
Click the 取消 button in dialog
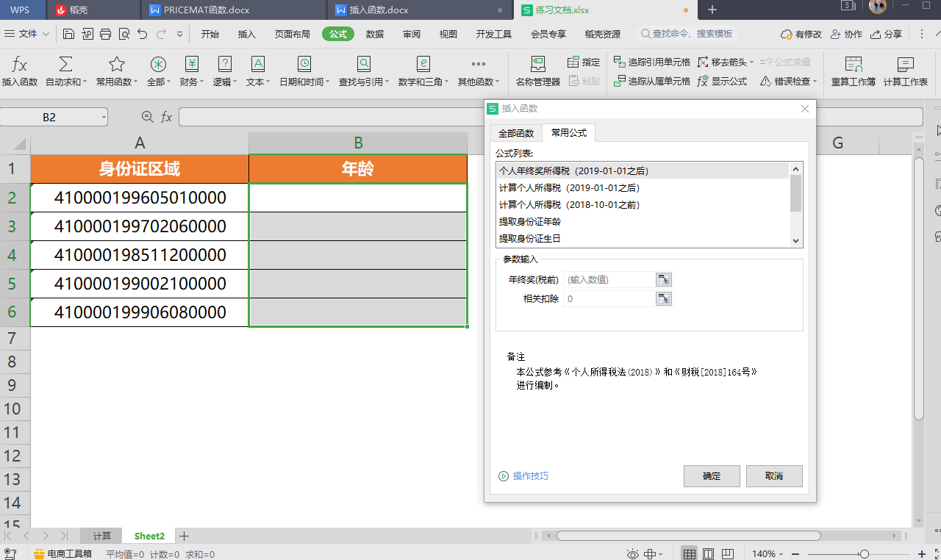[774, 476]
